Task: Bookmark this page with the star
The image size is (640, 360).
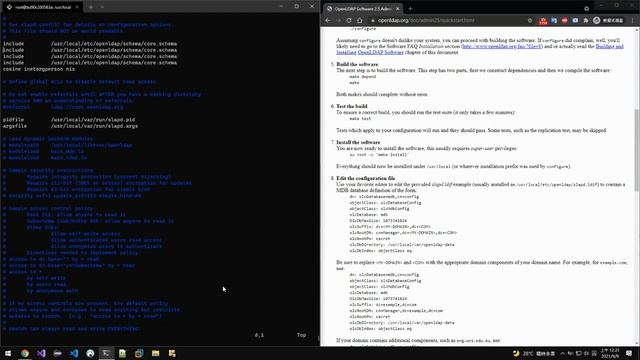Action: pos(530,20)
